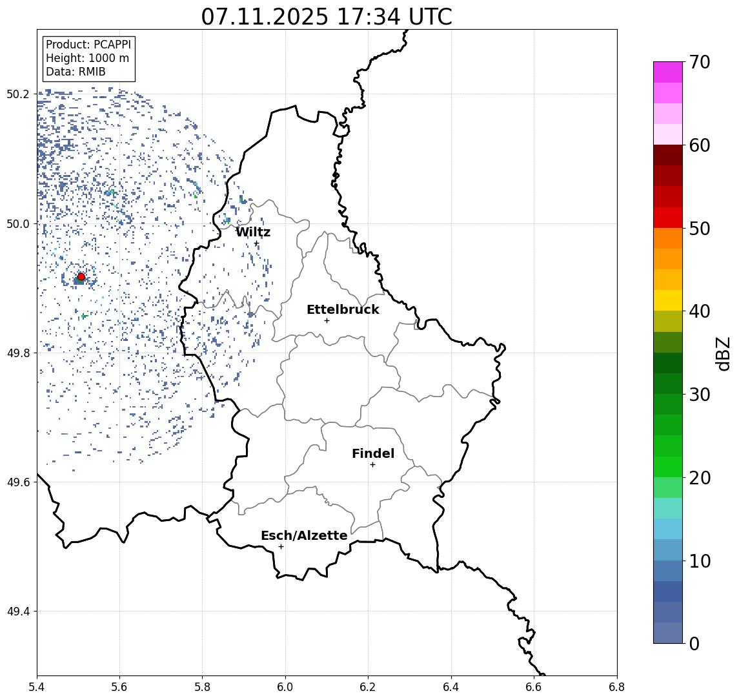Click the longitude label 6.6

[x=534, y=687]
